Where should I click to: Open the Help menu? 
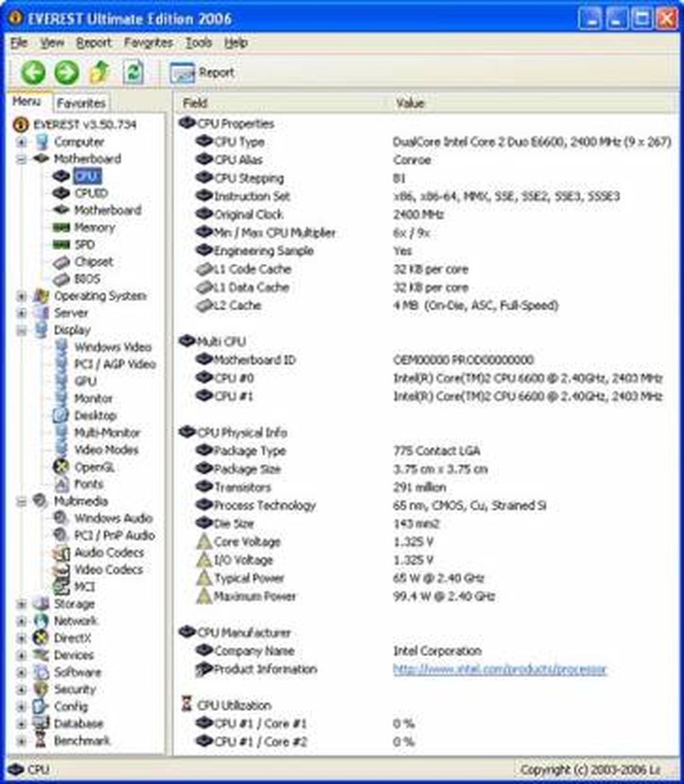pos(235,43)
